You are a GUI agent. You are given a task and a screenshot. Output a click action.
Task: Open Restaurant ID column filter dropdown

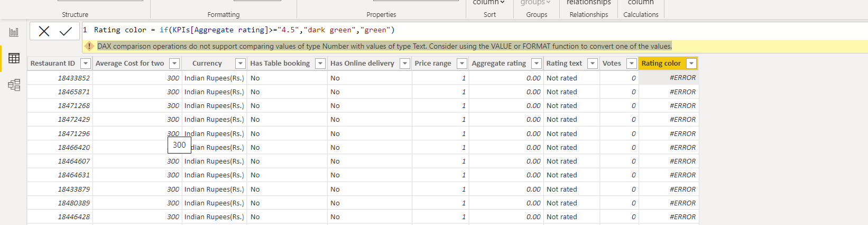coord(86,64)
